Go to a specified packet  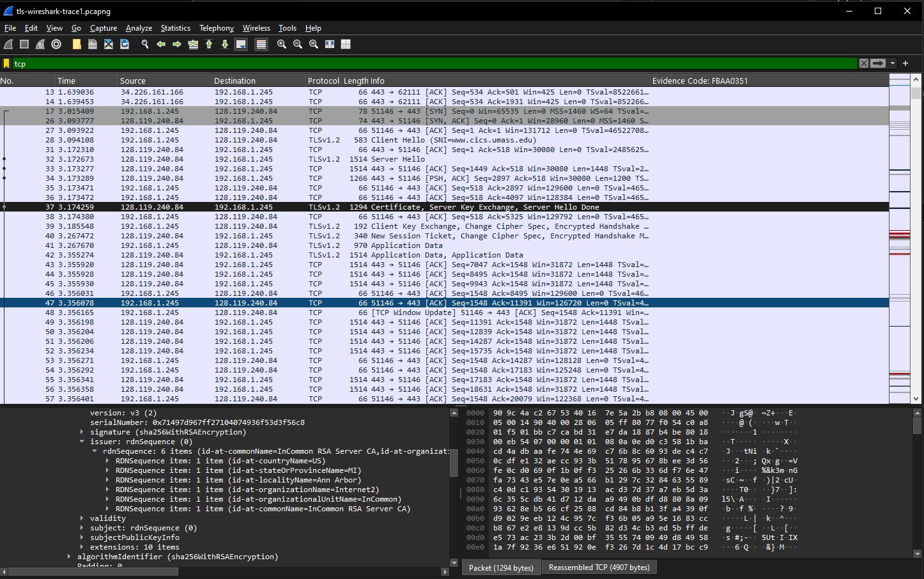(193, 44)
